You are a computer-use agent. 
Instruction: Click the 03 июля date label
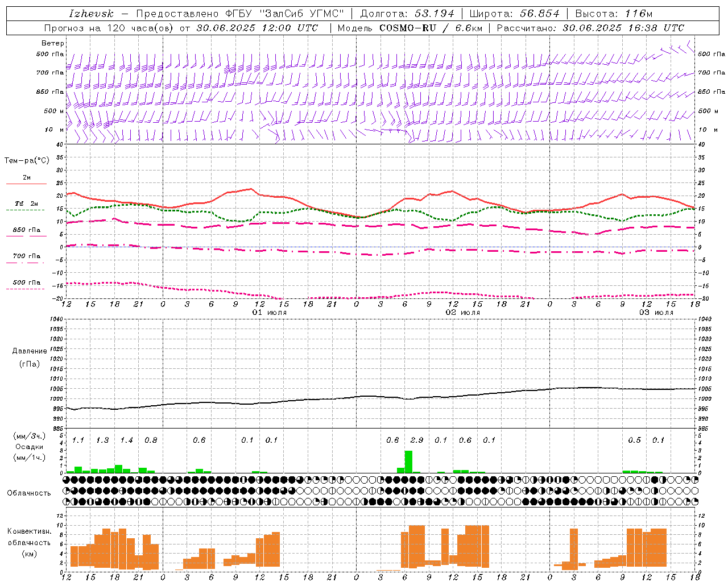click(x=656, y=313)
